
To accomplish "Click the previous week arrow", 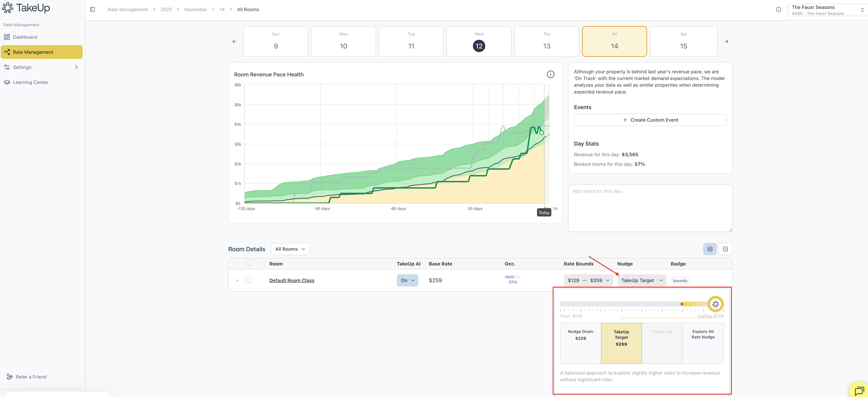I will tap(235, 41).
